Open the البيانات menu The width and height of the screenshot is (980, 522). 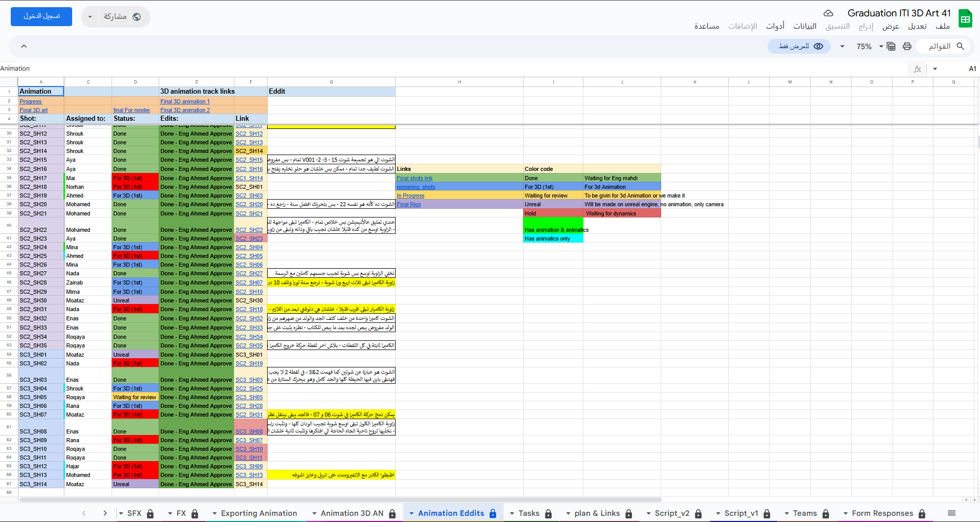(x=804, y=26)
